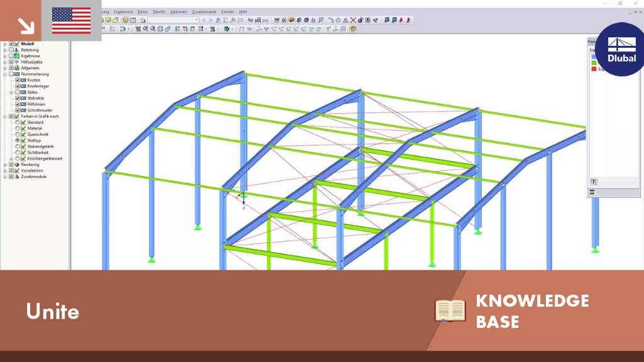Uncheck Schnittmuster numbering
Image resolution: width=644 pixels, height=362 pixels.
pyautogui.click(x=18, y=111)
